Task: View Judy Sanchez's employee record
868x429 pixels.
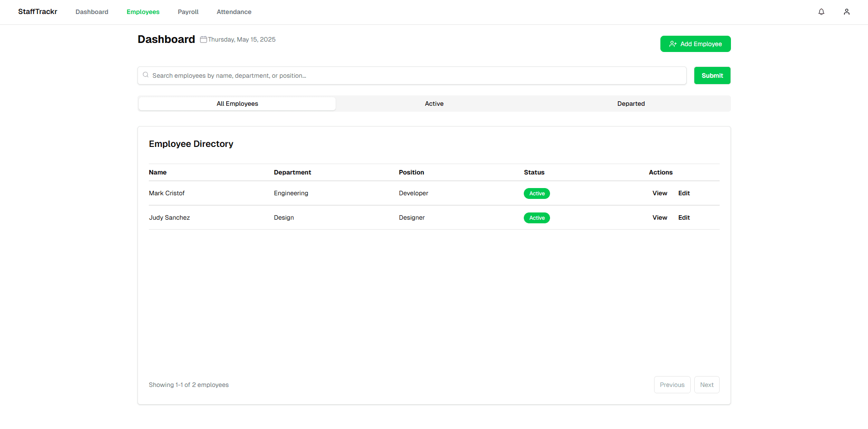Action: pos(659,217)
